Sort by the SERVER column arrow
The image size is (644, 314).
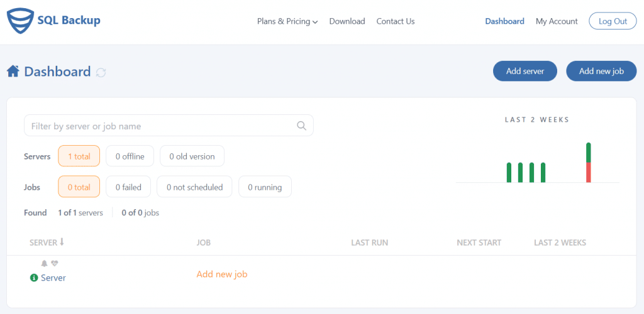point(62,242)
